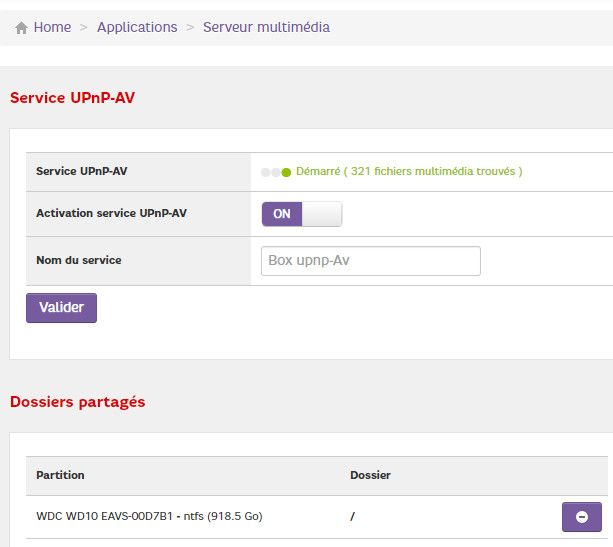This screenshot has height=547, width=613.
Task: Remove the shared folder with minus icon
Action: 581,517
